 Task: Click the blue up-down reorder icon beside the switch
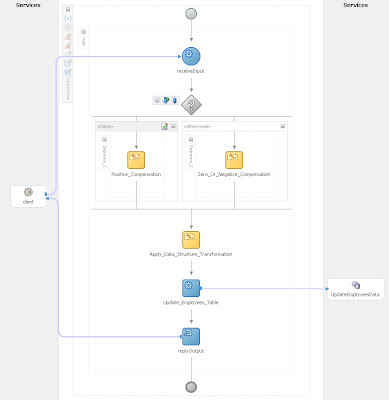point(175,100)
